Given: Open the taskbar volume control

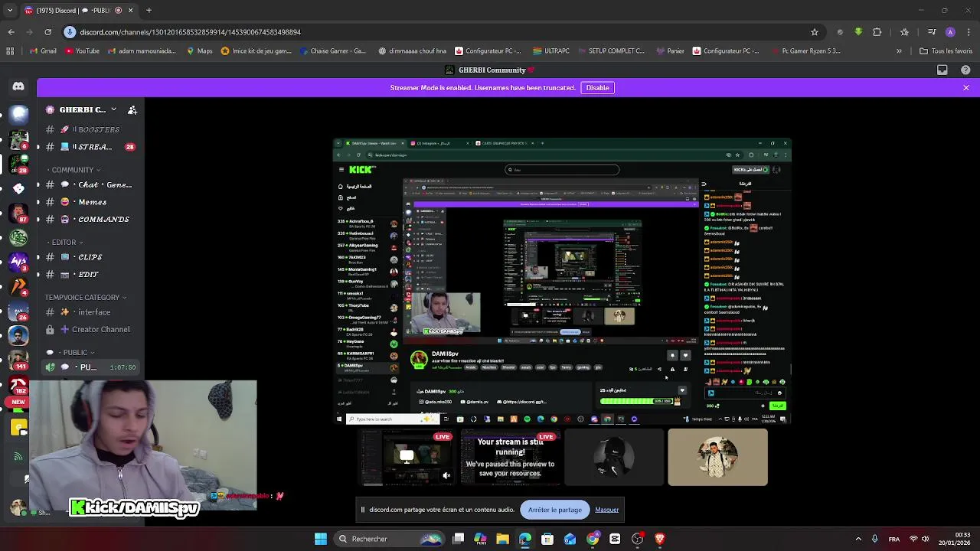Looking at the screenshot, I should [925, 539].
